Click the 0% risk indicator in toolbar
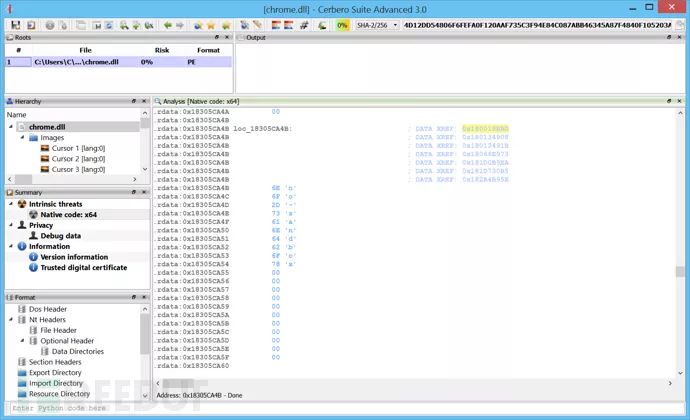The image size is (690, 420). point(342,26)
